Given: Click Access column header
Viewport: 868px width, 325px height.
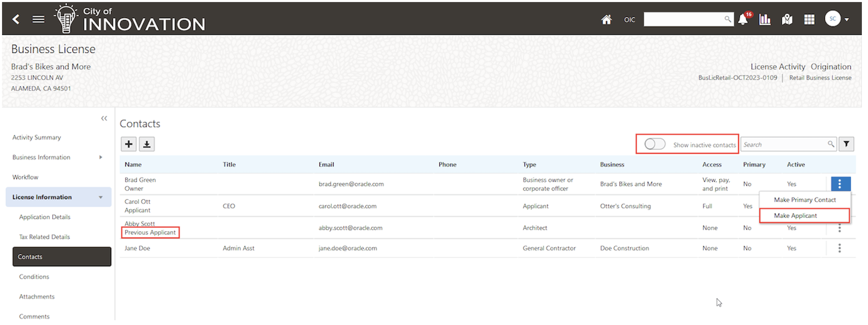Looking at the screenshot, I should point(712,165).
